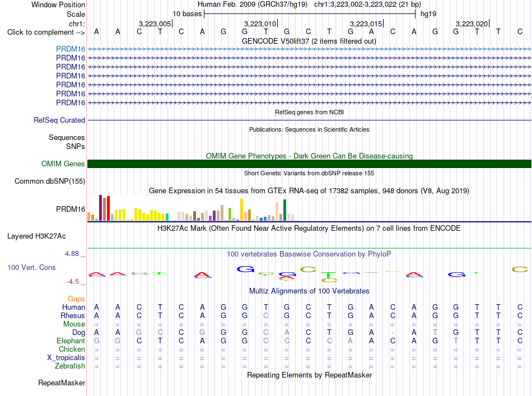
Task: Click the GENCODE V50lift37 track title
Action: tap(309, 41)
